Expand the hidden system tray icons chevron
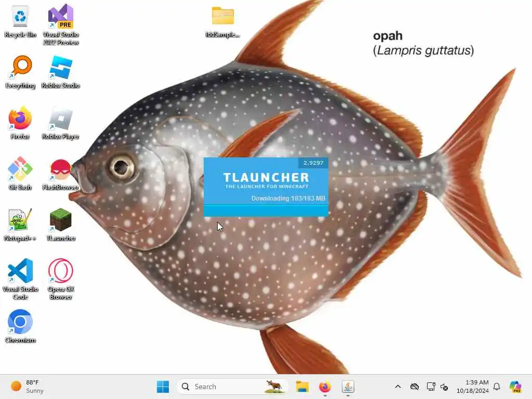 (398, 387)
